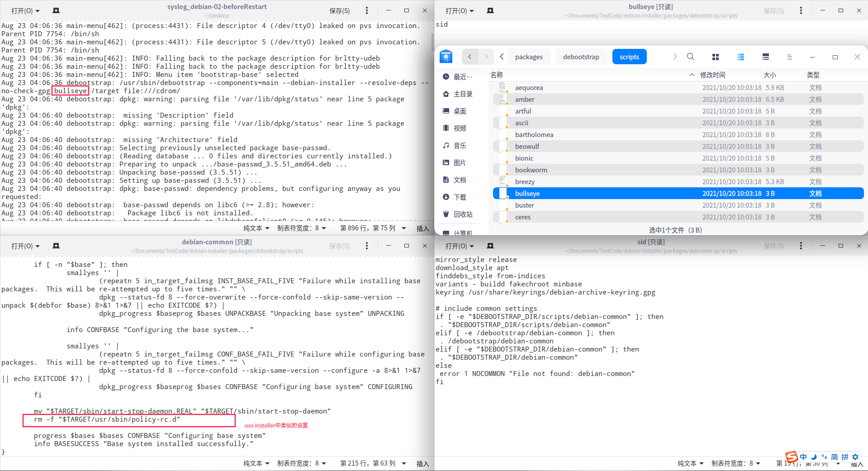Open the input method settings gear
Screen dimensions: 868x471
(x=855, y=457)
